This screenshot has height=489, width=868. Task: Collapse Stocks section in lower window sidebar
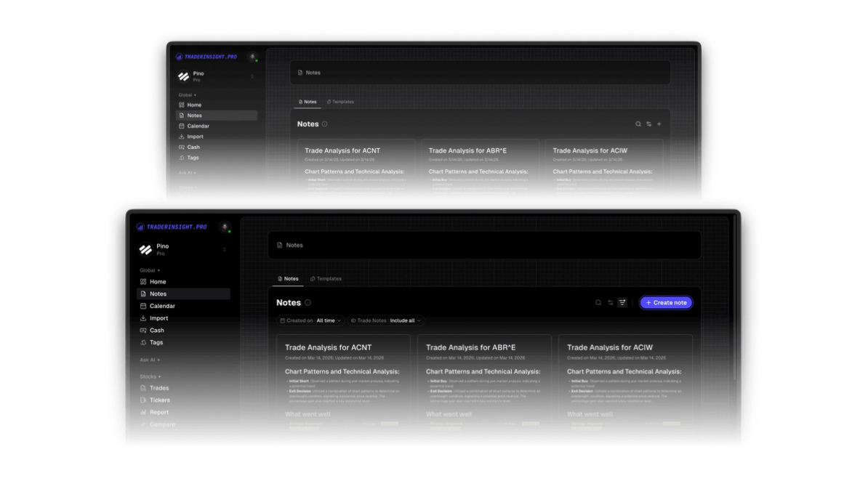(150, 376)
